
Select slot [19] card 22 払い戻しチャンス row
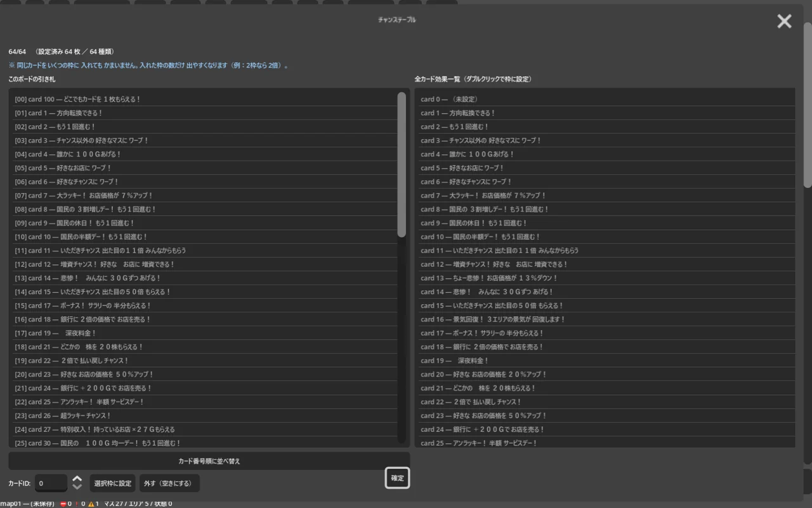(205, 361)
